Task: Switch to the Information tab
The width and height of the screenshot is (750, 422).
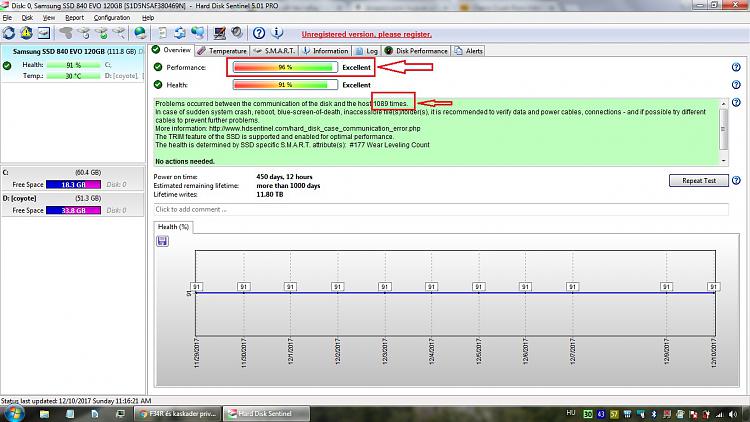Action: tap(325, 51)
